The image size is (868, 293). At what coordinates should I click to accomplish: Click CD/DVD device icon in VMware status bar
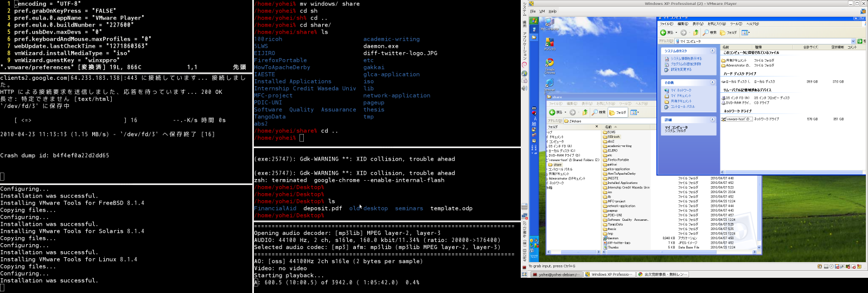coord(831,266)
